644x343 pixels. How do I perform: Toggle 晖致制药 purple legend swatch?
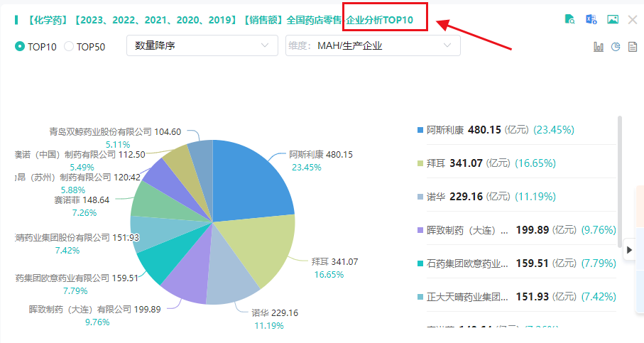(420, 230)
